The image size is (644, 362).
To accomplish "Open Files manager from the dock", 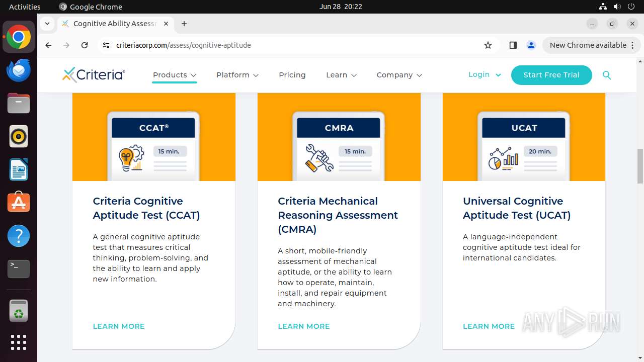I will click(19, 103).
